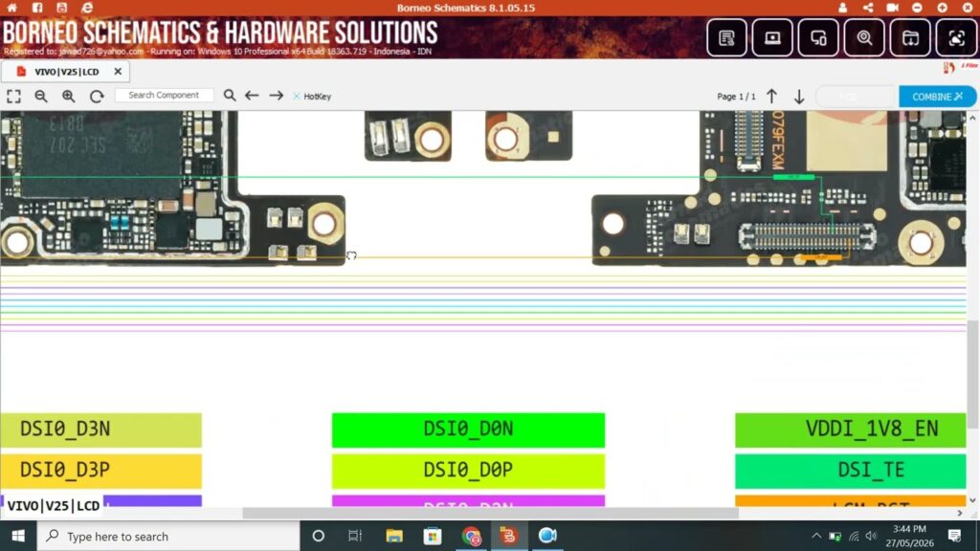The width and height of the screenshot is (980, 551).
Task: Select the VDDI_1V8_EN signal label
Action: (x=850, y=430)
